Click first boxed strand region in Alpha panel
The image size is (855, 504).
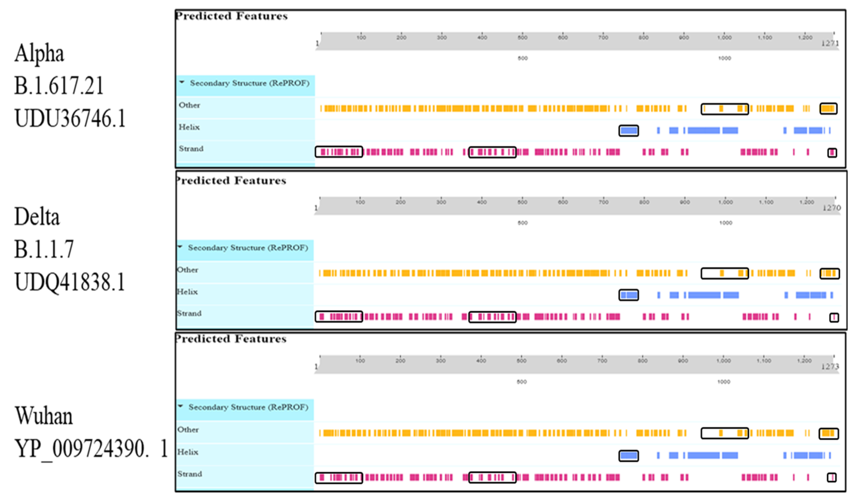pos(339,152)
